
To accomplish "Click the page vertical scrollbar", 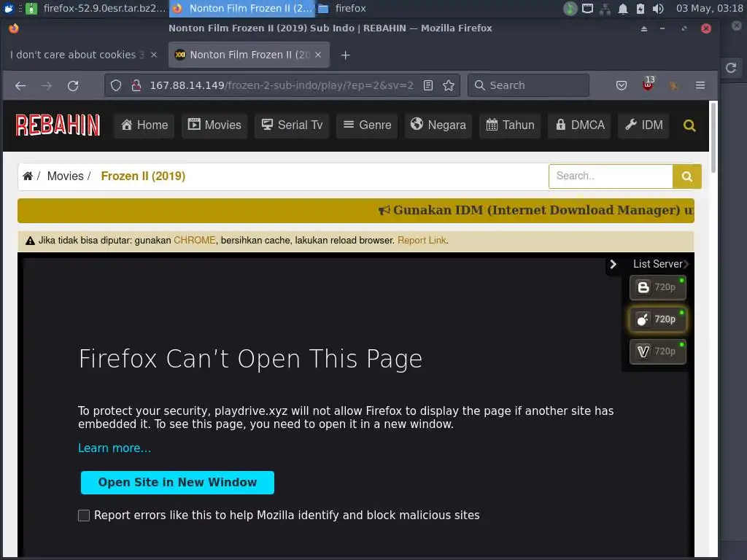I will click(713, 138).
